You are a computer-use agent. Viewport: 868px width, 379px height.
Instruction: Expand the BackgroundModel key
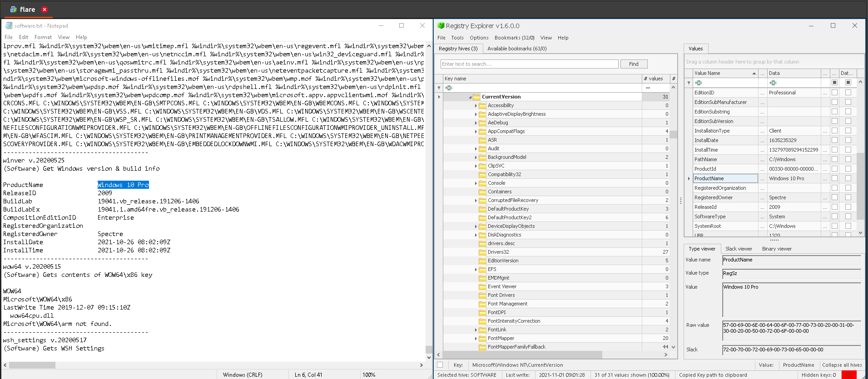pos(476,157)
